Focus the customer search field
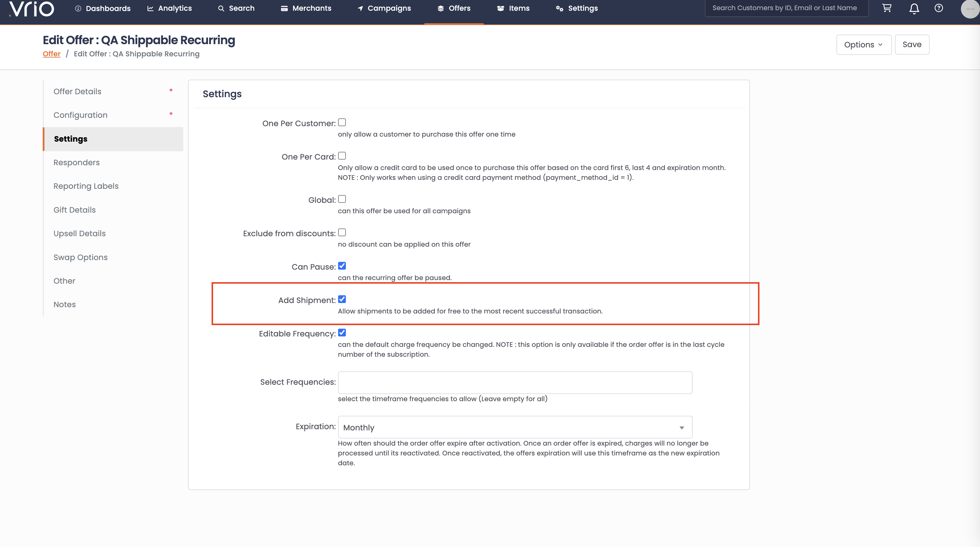The image size is (980, 547). [786, 8]
